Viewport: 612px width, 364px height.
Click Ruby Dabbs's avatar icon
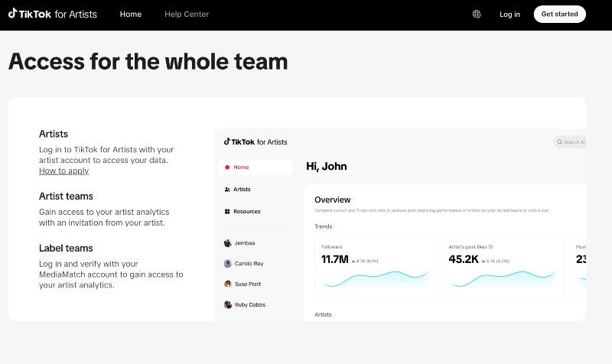228,304
